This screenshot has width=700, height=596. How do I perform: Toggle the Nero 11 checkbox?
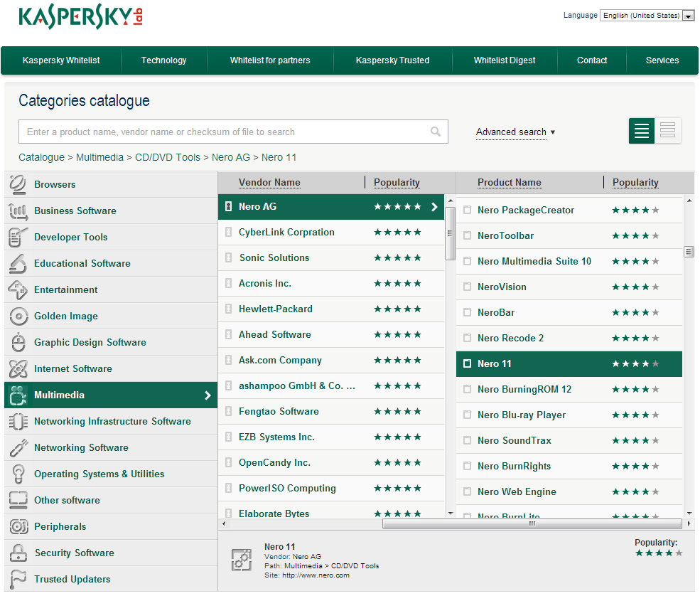pyautogui.click(x=468, y=363)
